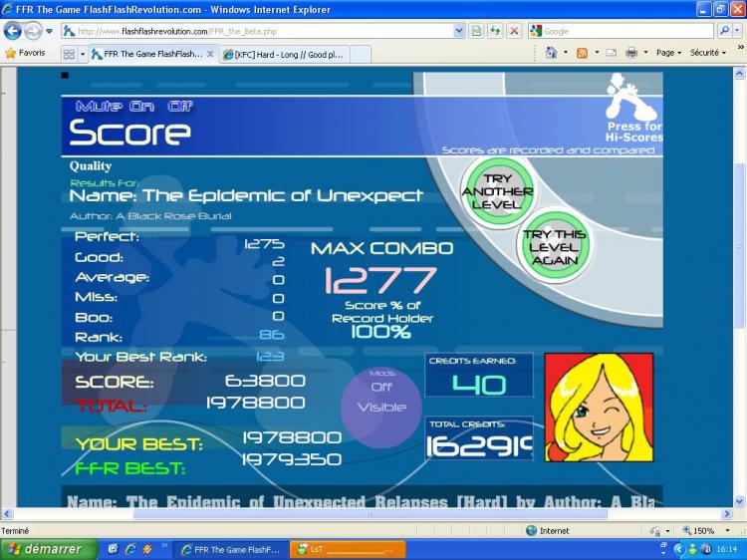Click the Print icon in command bar
Screen dimensions: 747x560
(630, 53)
